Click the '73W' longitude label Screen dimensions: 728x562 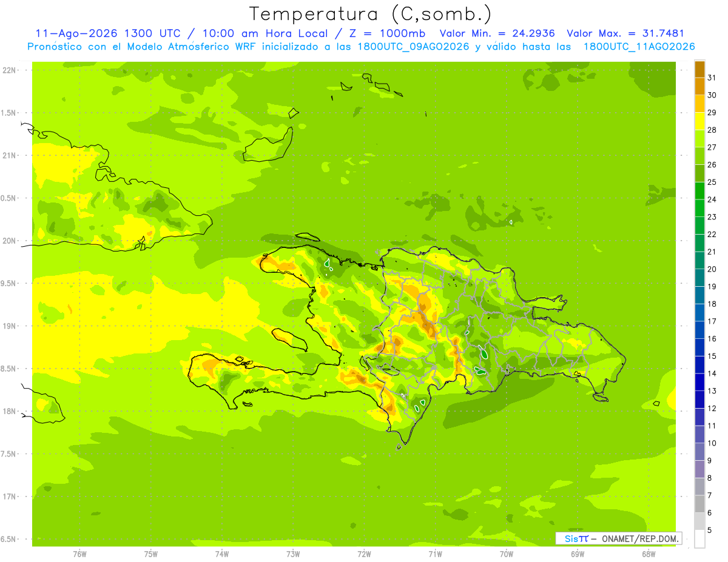[x=293, y=554]
